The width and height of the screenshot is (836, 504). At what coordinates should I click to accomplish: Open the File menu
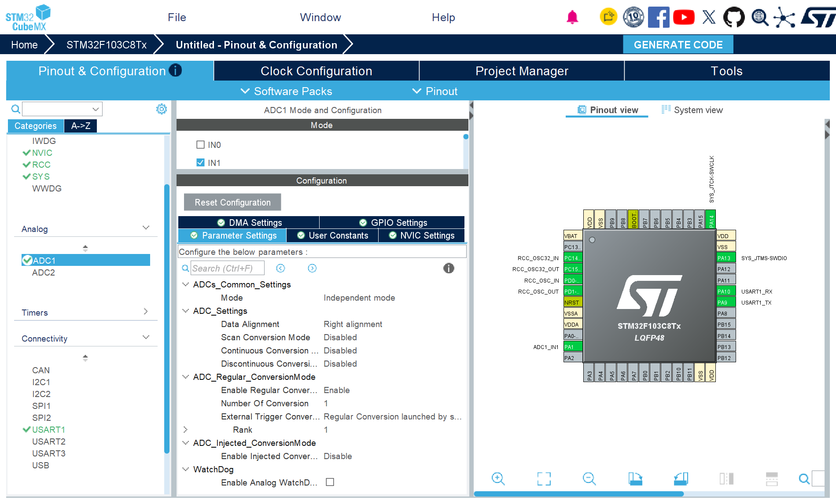point(177,17)
